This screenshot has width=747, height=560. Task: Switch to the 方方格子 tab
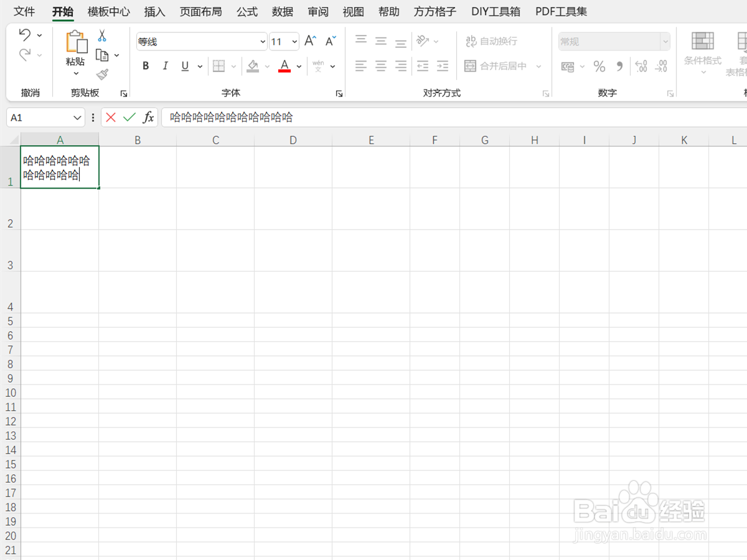435,11
